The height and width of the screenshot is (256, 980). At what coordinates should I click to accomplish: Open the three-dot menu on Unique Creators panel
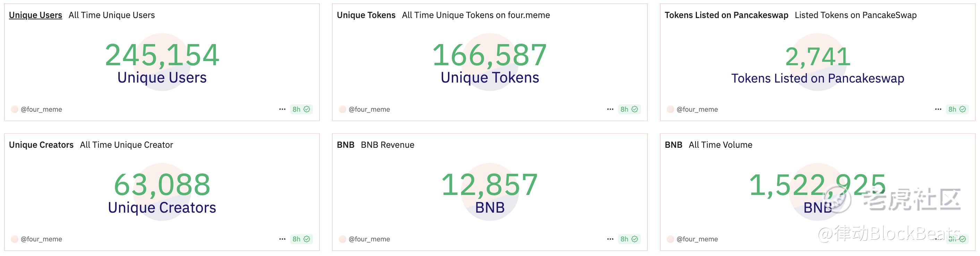[x=282, y=239]
